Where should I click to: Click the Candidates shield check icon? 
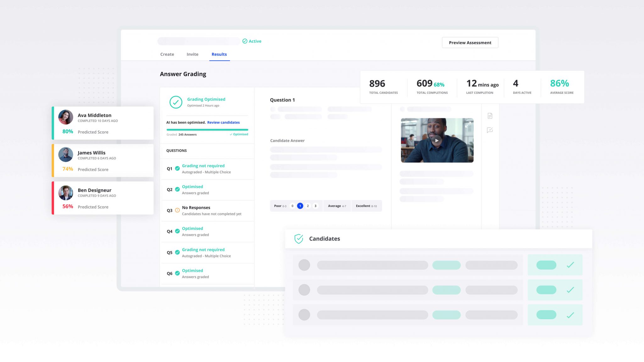(299, 239)
